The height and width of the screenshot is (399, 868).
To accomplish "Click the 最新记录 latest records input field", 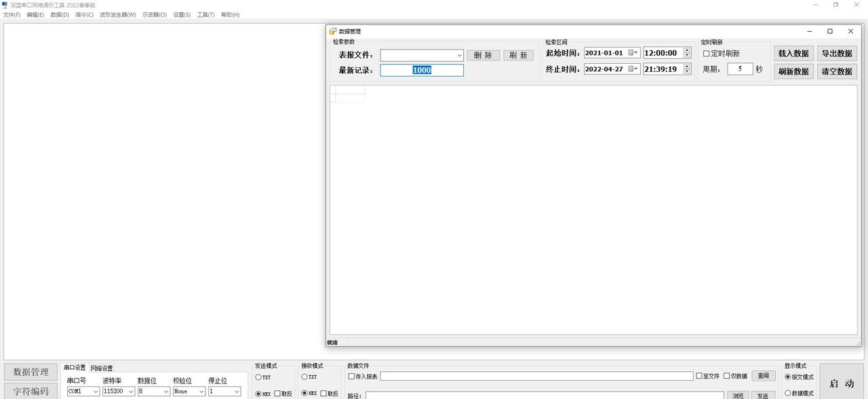I will coord(422,70).
